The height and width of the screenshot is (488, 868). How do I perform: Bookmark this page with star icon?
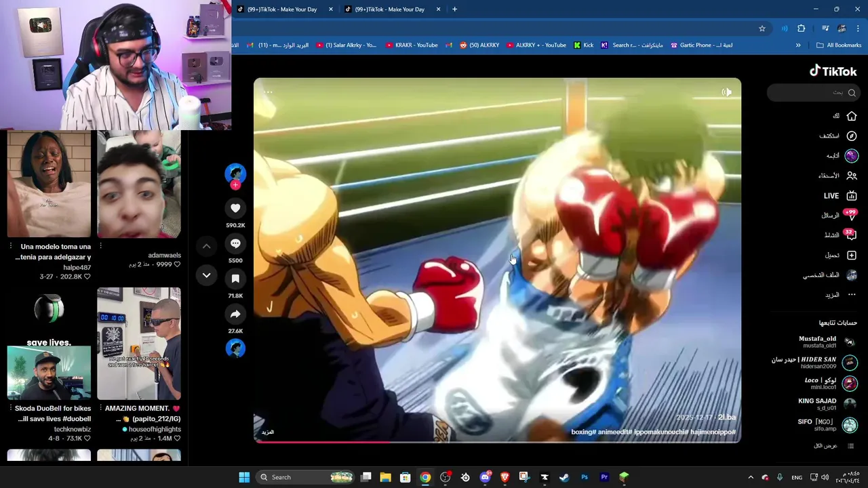click(762, 28)
